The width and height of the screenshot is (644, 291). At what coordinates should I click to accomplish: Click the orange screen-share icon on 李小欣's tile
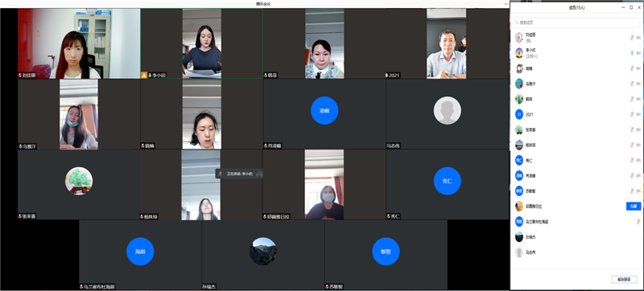tap(144, 76)
